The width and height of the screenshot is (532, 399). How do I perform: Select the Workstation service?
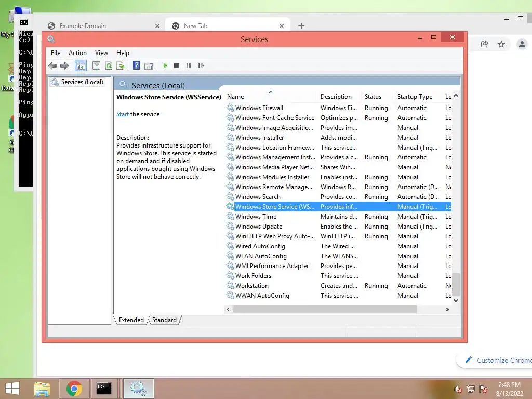tap(339, 285)
